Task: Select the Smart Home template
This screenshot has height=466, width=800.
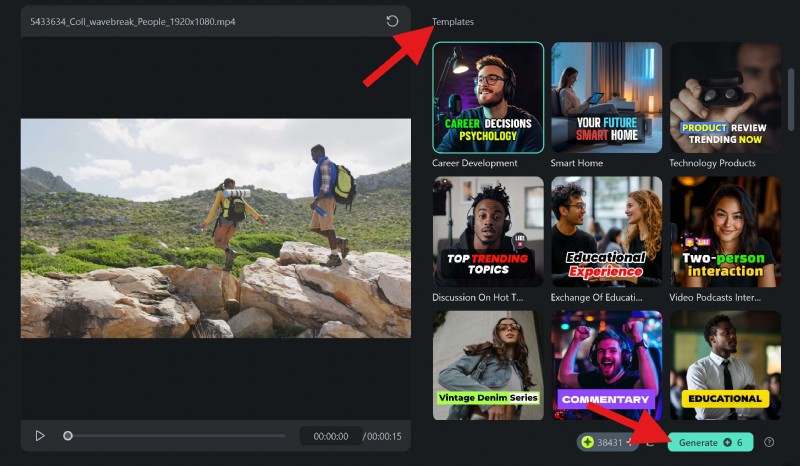Action: (x=606, y=97)
